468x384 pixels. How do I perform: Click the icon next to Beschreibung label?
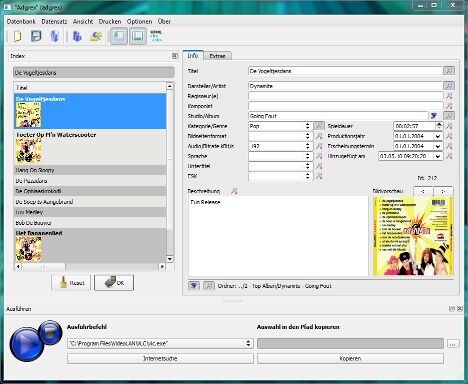click(x=234, y=191)
